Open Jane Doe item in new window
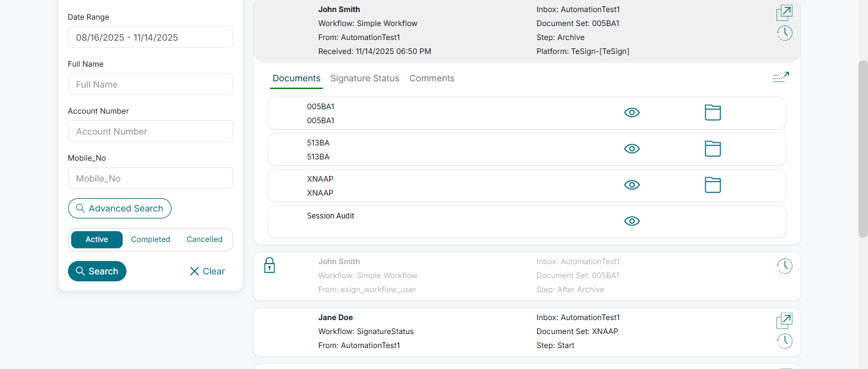The height and width of the screenshot is (369, 868). click(784, 321)
